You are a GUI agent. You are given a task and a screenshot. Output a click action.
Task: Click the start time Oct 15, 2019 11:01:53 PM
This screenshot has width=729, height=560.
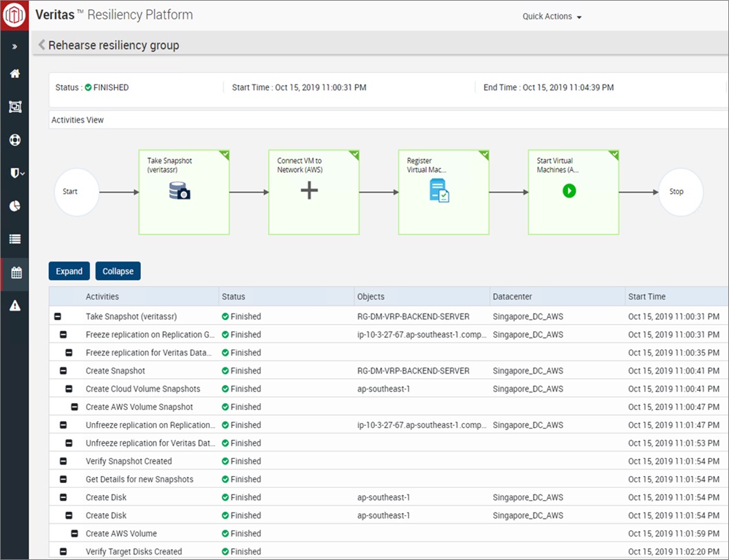[674, 443]
